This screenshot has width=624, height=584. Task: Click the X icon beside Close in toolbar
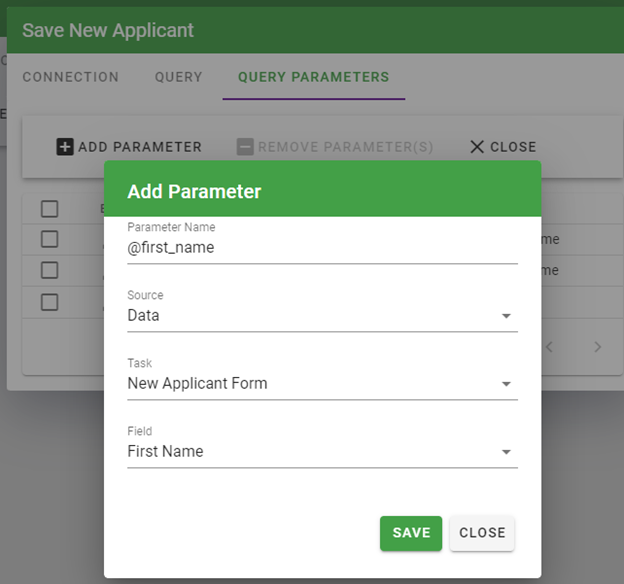click(477, 147)
